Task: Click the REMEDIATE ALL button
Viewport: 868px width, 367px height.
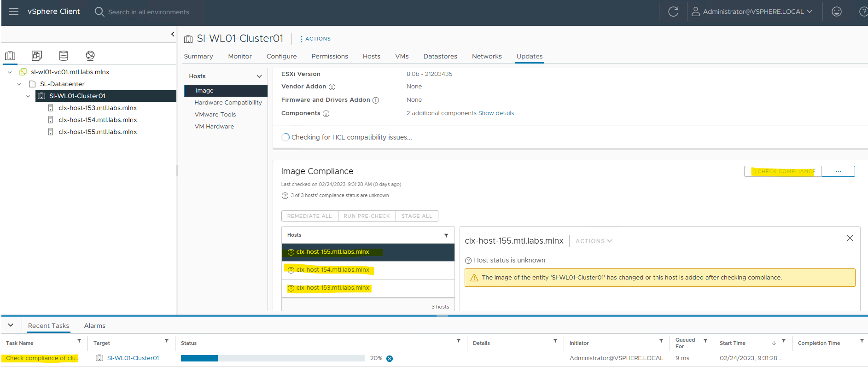Action: click(x=309, y=216)
